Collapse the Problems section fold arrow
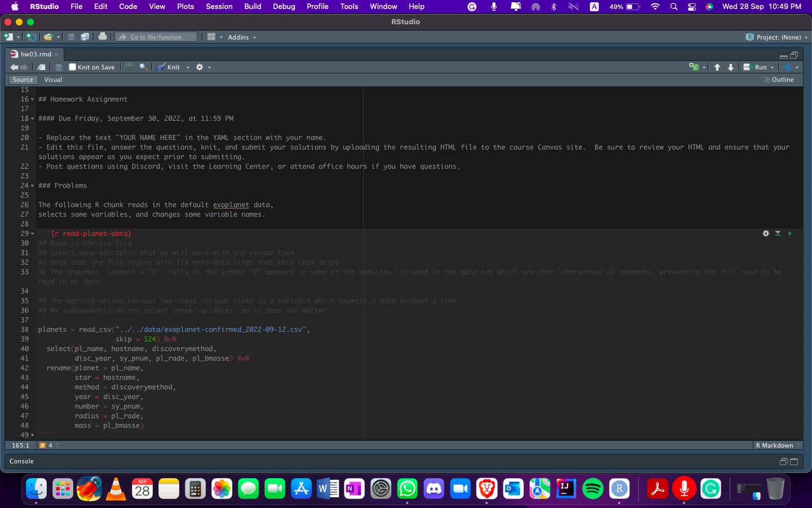Image resolution: width=812 pixels, height=508 pixels. coord(32,186)
